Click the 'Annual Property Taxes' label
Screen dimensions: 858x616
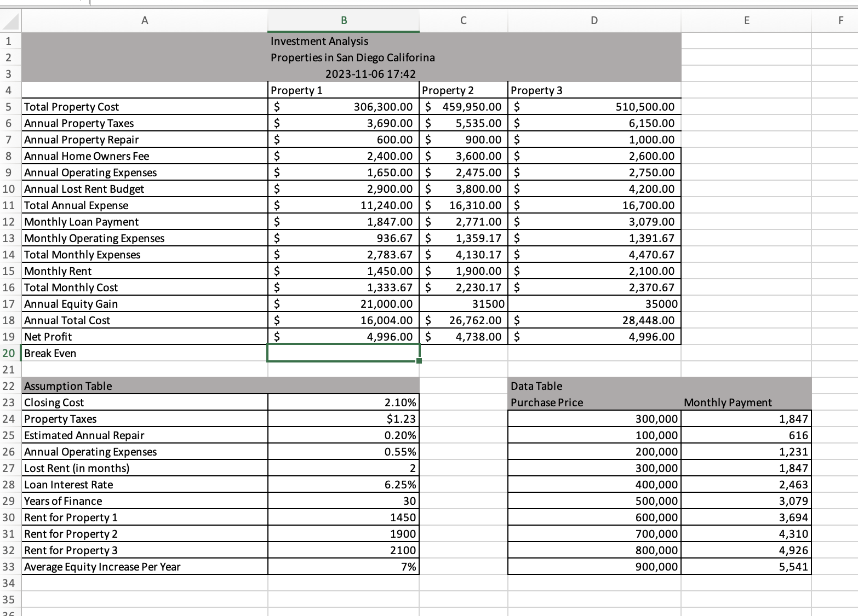[x=79, y=123]
